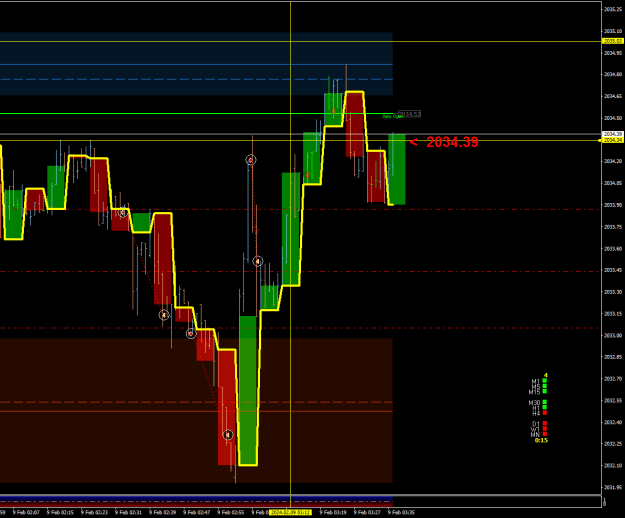Image resolution: width=625 pixels, height=518 pixels.
Task: Click the red D1 trend square
Action: pos(545,423)
